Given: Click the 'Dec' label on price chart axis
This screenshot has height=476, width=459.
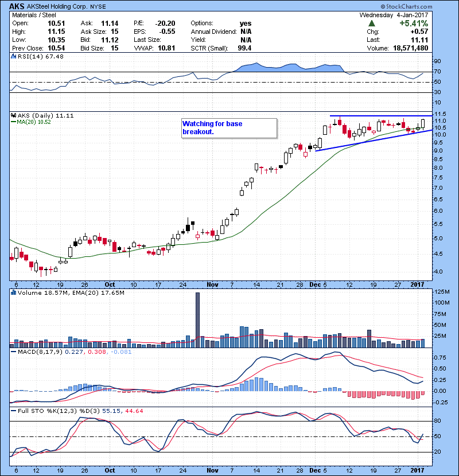Looking at the screenshot, I should pos(315,284).
